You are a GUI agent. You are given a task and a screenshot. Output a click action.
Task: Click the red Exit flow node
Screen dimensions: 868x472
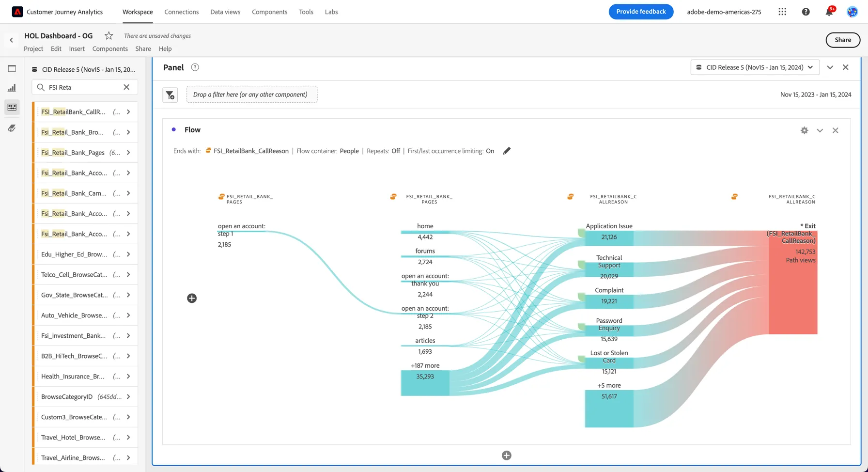793,283
